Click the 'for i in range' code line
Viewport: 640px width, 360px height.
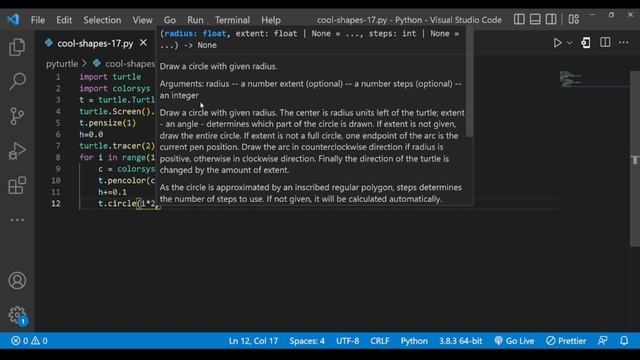pyautogui.click(x=117, y=158)
